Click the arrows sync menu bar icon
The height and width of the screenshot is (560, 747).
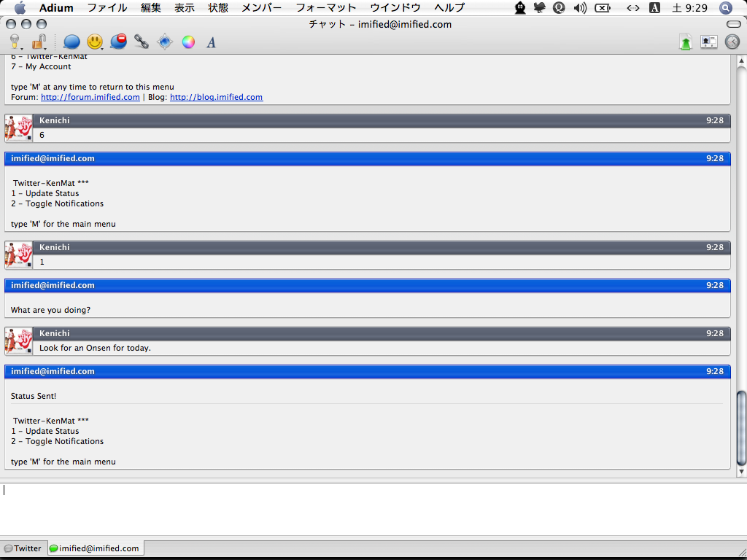click(x=632, y=7)
